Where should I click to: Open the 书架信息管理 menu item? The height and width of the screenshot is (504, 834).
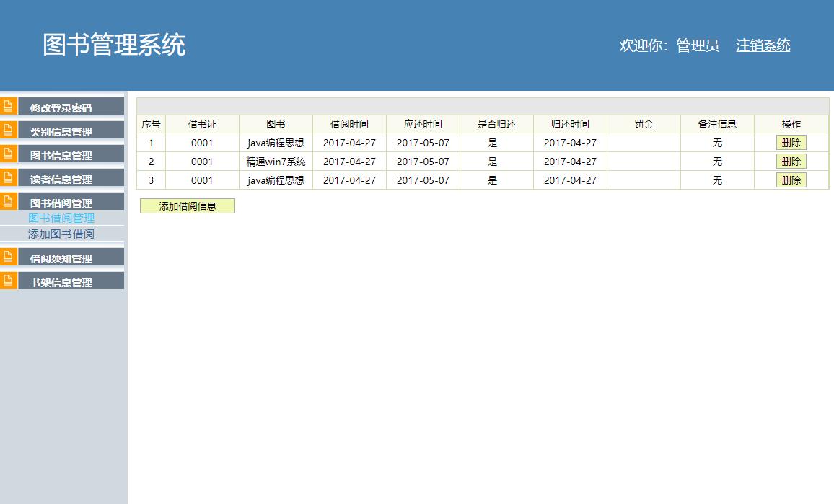coord(63,280)
